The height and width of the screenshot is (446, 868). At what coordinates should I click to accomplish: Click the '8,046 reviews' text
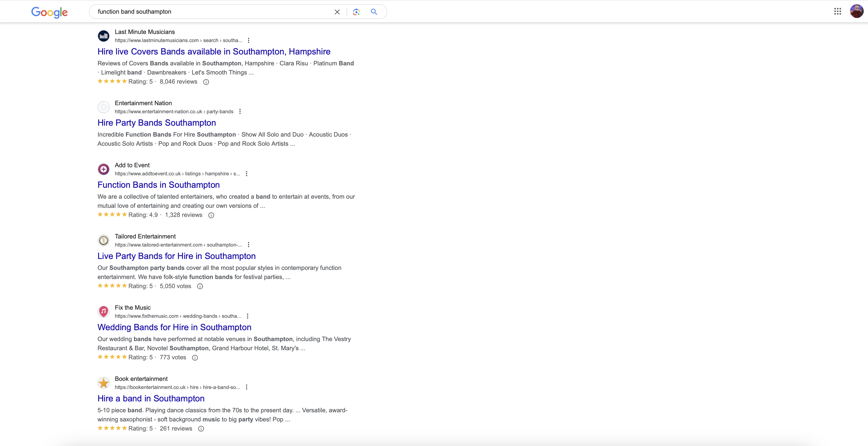click(x=178, y=82)
